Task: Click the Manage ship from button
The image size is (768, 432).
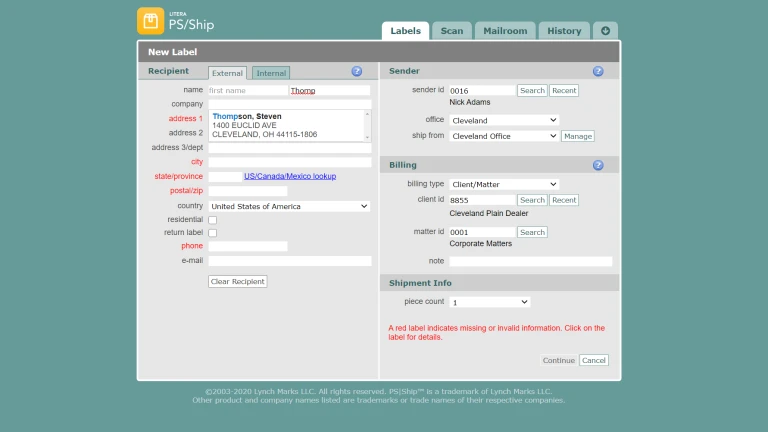Action: pos(577,136)
